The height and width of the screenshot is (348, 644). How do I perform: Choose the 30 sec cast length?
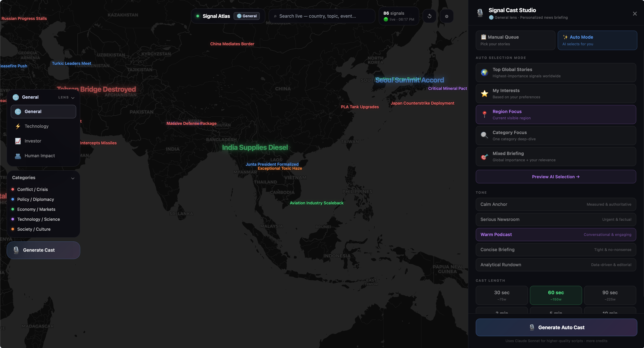[502, 295]
